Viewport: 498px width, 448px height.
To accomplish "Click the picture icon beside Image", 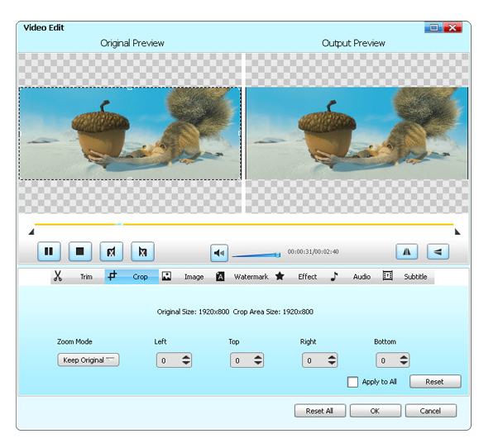I will (x=166, y=276).
